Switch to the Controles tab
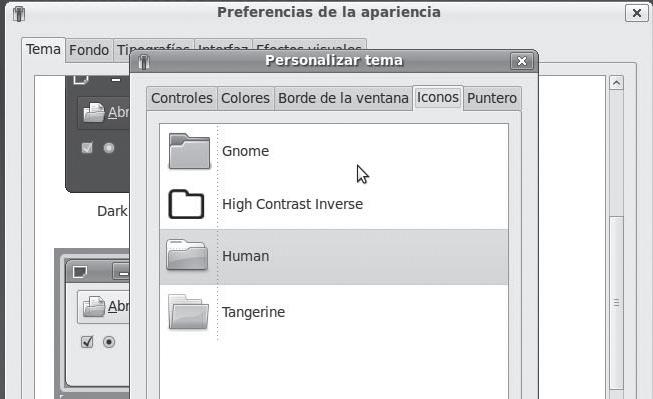Viewport: 653px width, 399px height. (x=182, y=98)
